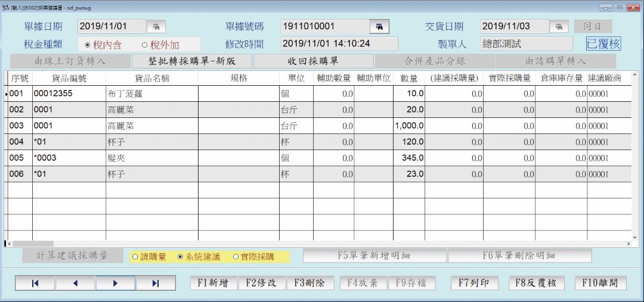Select quantity 1,000.0 in row 003
This screenshot has height=302, width=644.
click(408, 126)
